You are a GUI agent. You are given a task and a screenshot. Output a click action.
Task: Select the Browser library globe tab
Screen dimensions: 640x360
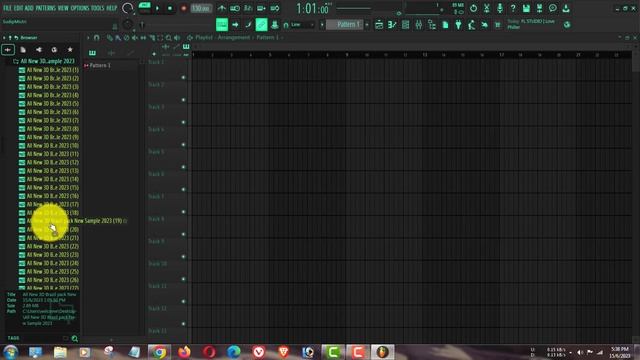[x=54, y=50]
